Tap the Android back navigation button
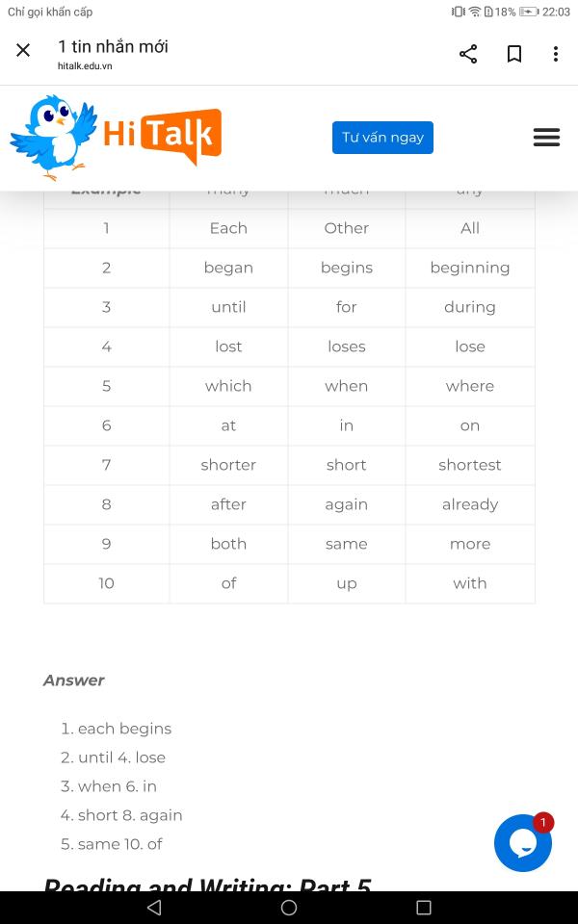578x924 pixels. 154,907
